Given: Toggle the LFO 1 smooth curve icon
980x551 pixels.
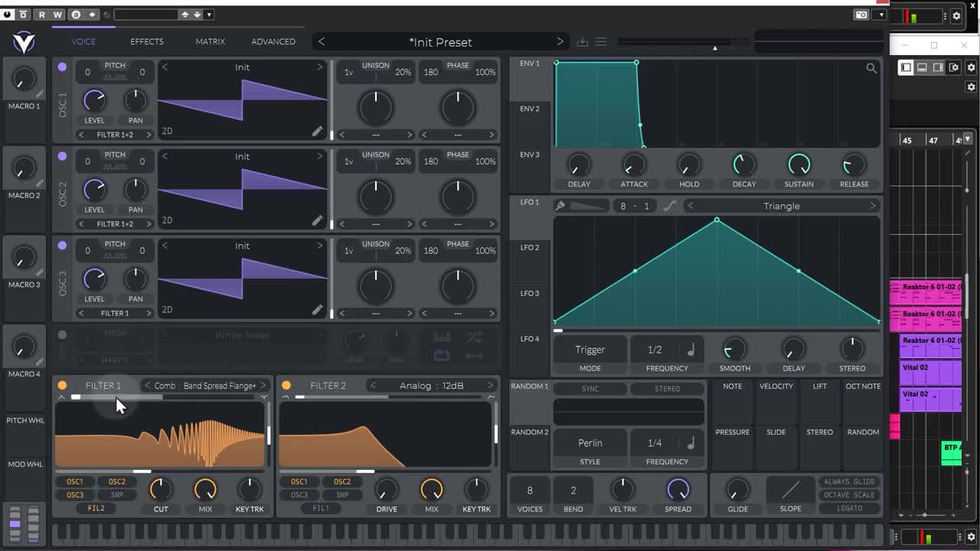Looking at the screenshot, I should (670, 206).
